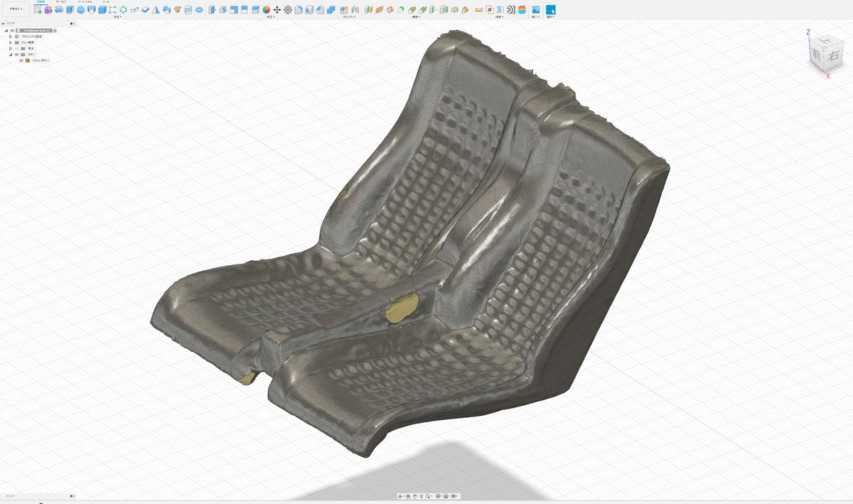Viewport: 853px width, 504px height.
Task: Click the purple Create Form icon
Action: [x=48, y=10]
